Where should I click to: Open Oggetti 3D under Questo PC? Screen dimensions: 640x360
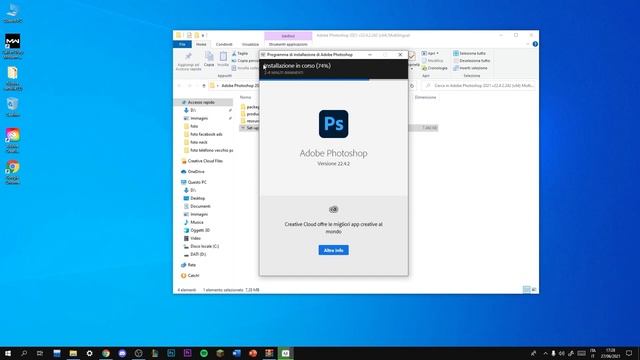pos(197,230)
